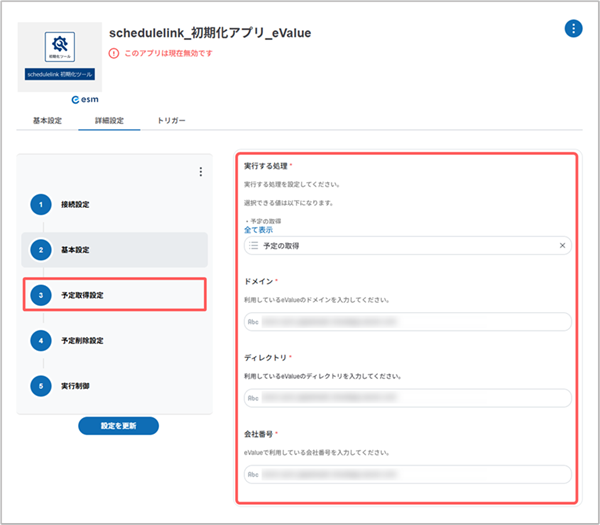This screenshot has width=600, height=525.
Task: Open the blue three-dot app menu
Action: tap(573, 28)
